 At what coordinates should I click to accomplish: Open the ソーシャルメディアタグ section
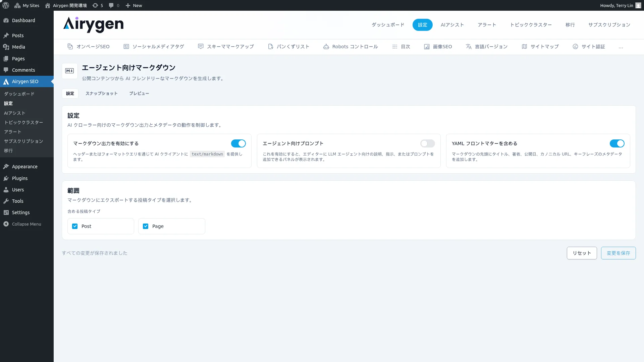point(154,47)
